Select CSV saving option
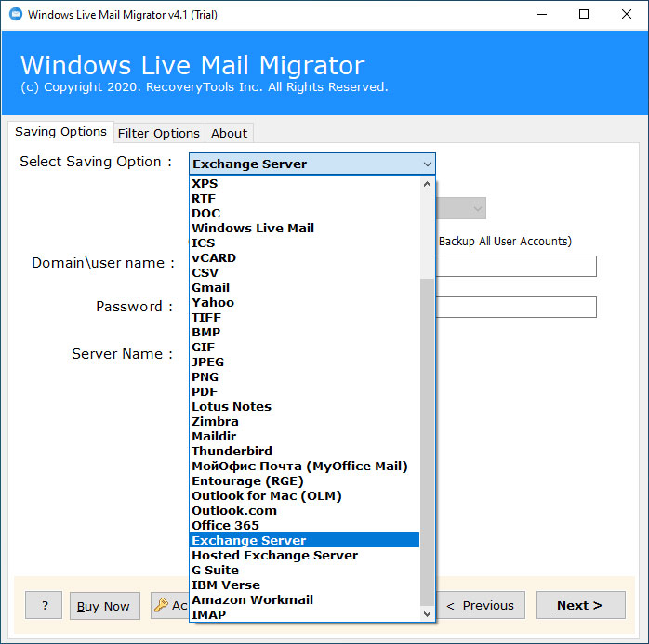The image size is (649, 644). click(x=305, y=273)
